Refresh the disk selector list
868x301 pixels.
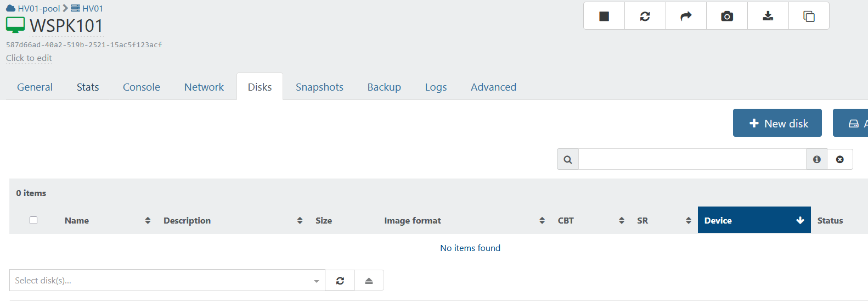tap(340, 281)
